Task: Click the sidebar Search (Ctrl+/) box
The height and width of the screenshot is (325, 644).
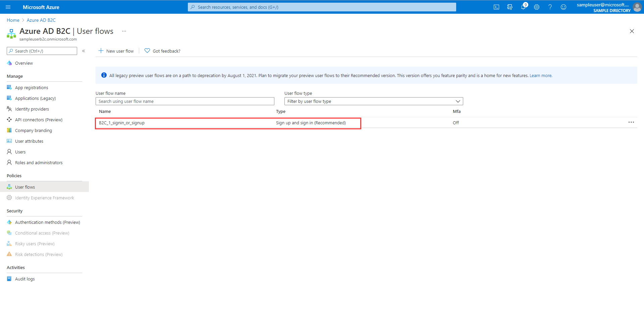Action: 42,51
